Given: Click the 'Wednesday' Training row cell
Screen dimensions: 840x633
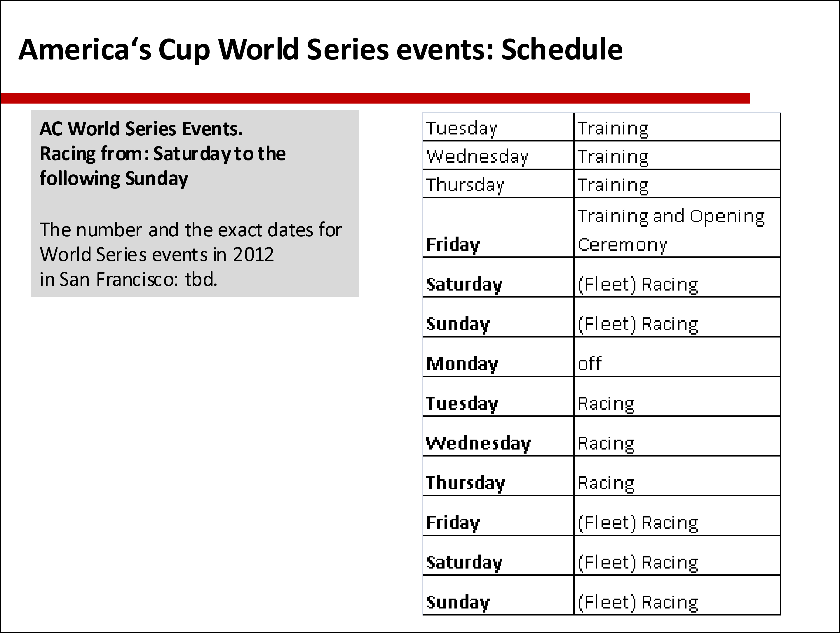Looking at the screenshot, I should coord(498,155).
